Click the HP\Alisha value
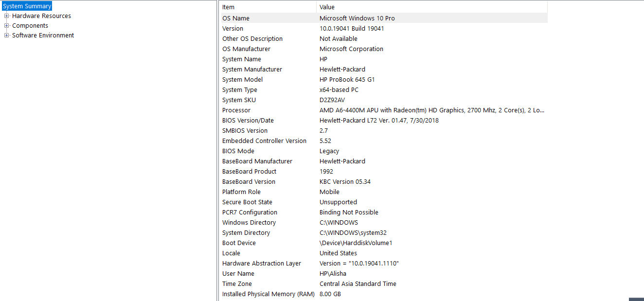The height and width of the screenshot is (301, 644). pyautogui.click(x=333, y=273)
